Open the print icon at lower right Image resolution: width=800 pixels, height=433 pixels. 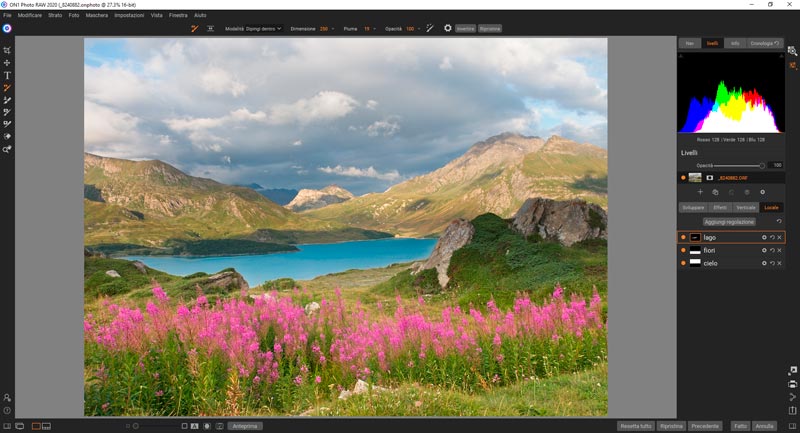tap(792, 384)
